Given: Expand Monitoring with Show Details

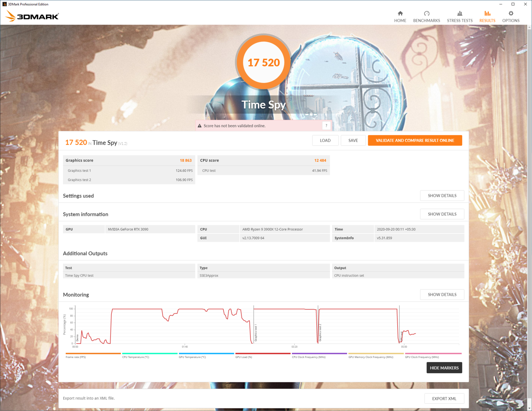Looking at the screenshot, I should coord(442,295).
